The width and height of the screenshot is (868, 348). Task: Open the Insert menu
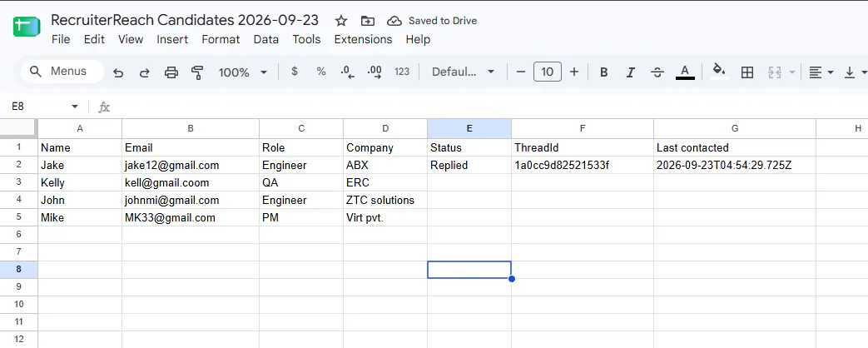pos(172,39)
